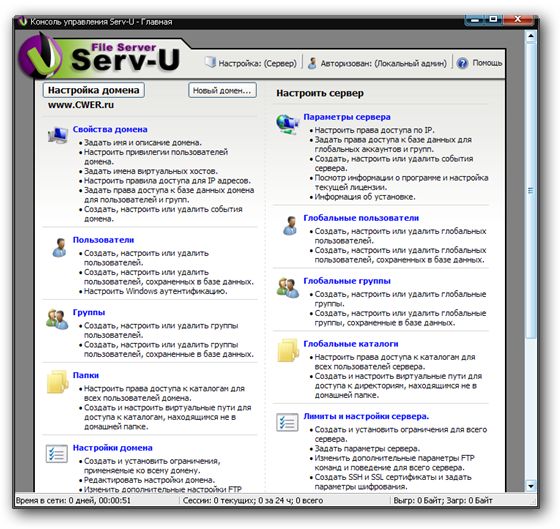Click the Параметры сервера globe icon
Image resolution: width=560 pixels, height=529 pixels.
click(x=288, y=124)
